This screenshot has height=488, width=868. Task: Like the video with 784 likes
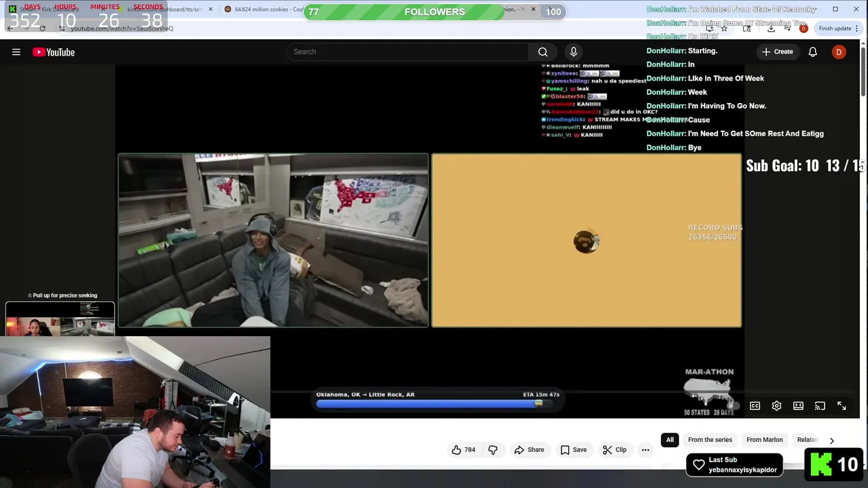coord(464,449)
